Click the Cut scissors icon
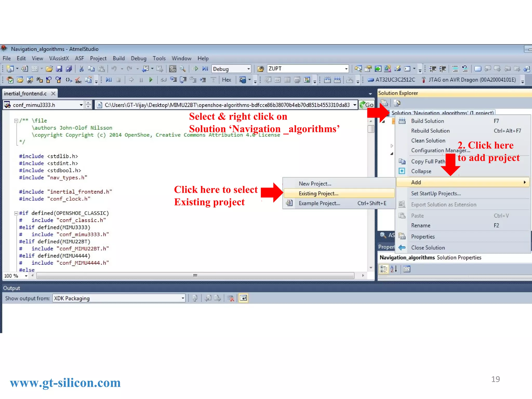This screenshot has height=399, width=532. point(81,69)
